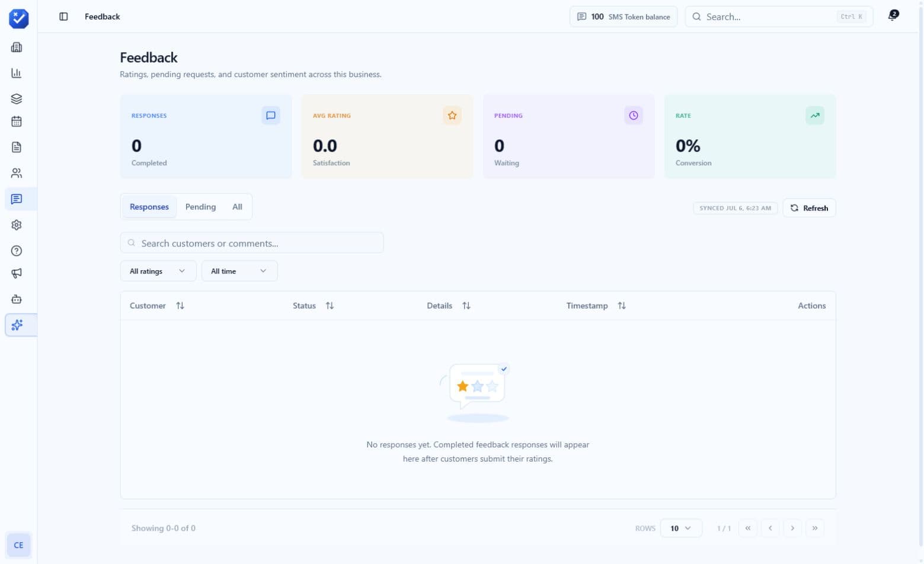Click the Pending card clock icon
The image size is (924, 564).
pyautogui.click(x=634, y=116)
